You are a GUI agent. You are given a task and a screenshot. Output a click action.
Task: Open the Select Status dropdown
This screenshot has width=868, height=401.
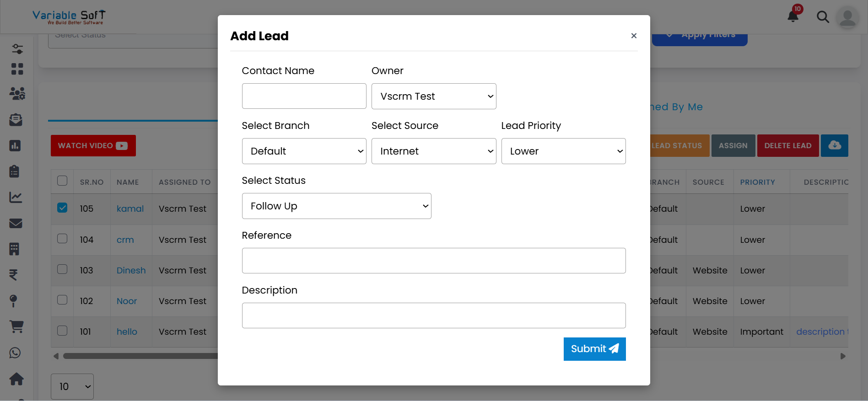coord(336,206)
